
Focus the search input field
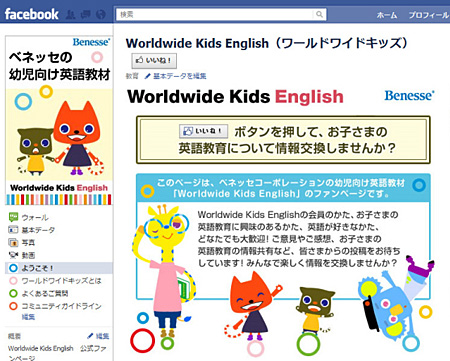[215, 14]
